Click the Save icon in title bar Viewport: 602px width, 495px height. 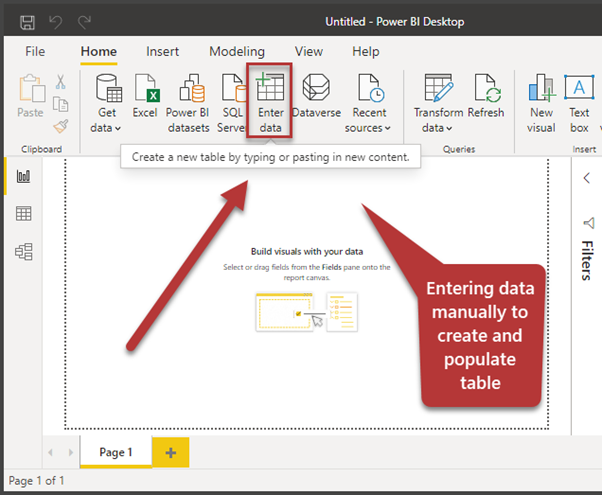coord(27,22)
